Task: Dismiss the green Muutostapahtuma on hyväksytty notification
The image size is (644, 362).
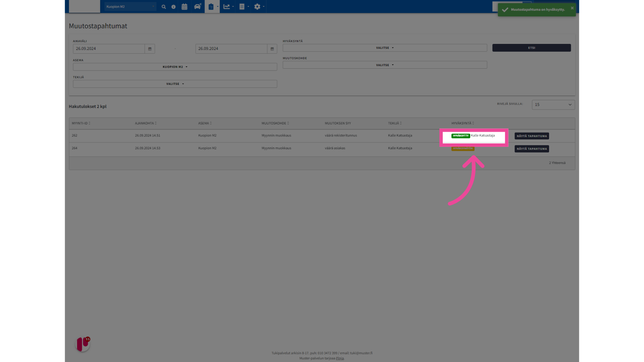Action: 572,8
